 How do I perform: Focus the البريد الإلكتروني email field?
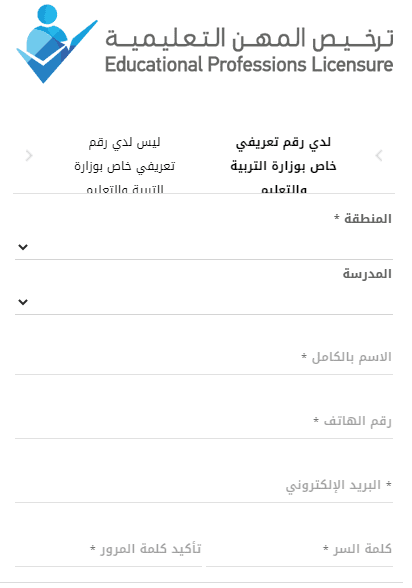pyautogui.click(x=204, y=485)
